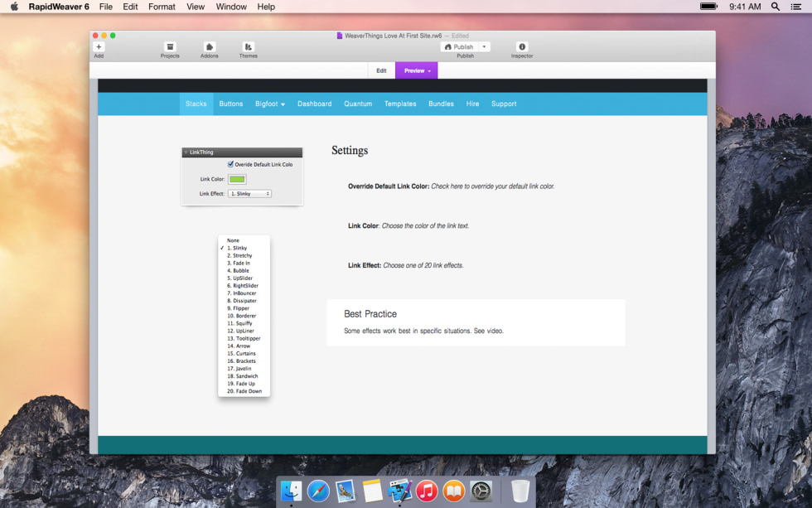Choose 4. Bubble effect
This screenshot has height=508, width=812.
(244, 270)
